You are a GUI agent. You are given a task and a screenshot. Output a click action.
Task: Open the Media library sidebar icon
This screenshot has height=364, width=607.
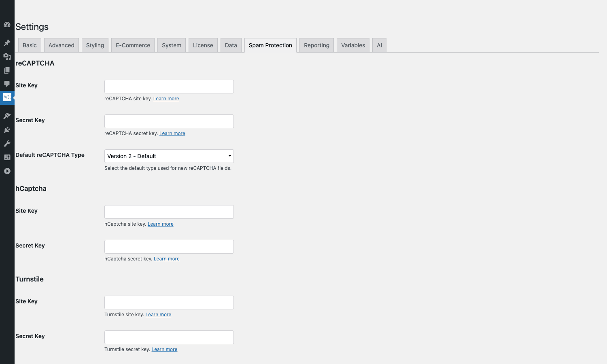(x=7, y=57)
